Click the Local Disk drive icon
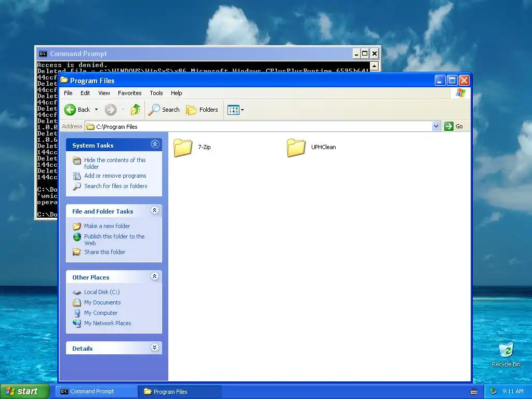The width and height of the screenshot is (532, 399). [x=77, y=292]
